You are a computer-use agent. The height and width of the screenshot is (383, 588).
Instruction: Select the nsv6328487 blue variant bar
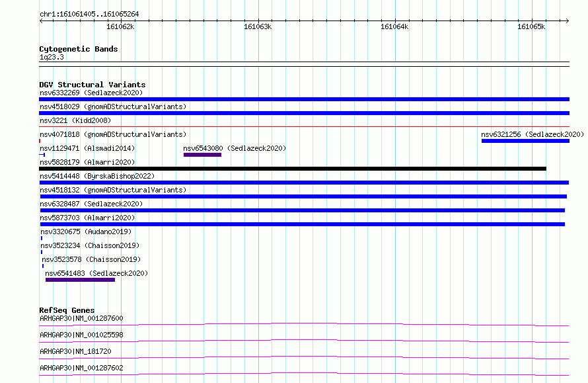[302, 210]
